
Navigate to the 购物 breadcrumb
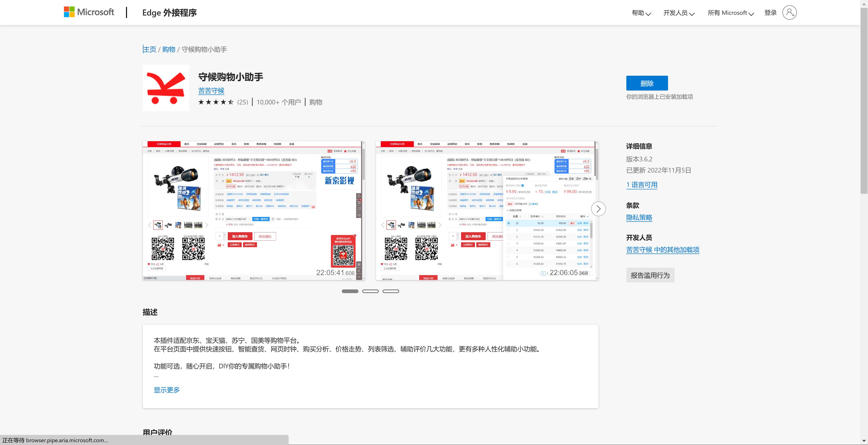[x=168, y=49]
